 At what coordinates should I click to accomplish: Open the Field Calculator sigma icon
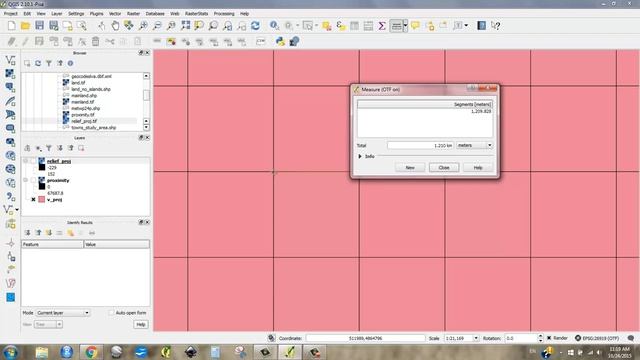pos(382,26)
